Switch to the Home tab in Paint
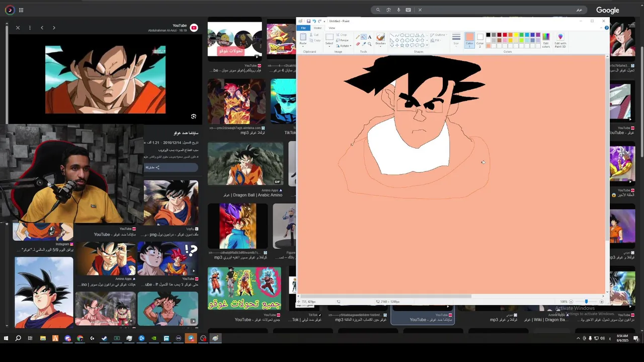 coord(317,28)
